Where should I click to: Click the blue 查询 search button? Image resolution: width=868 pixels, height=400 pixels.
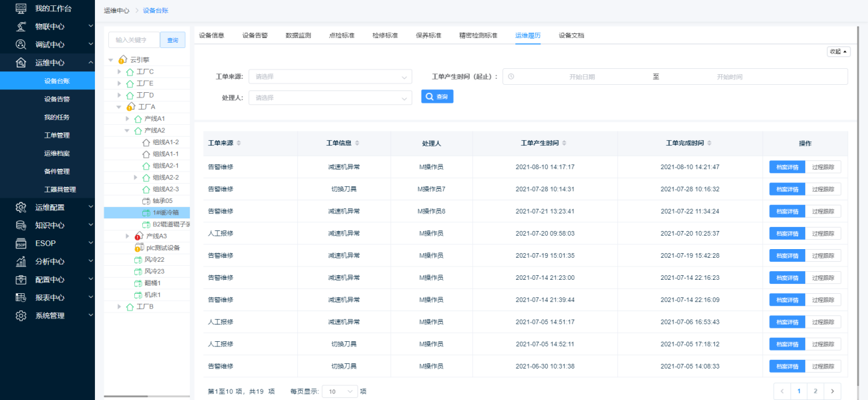tap(437, 97)
